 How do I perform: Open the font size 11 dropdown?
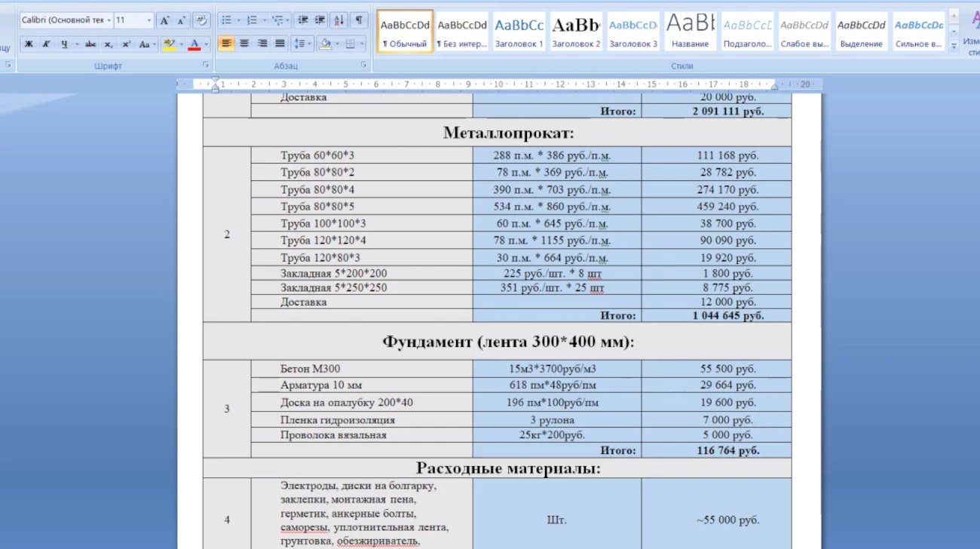pos(149,20)
